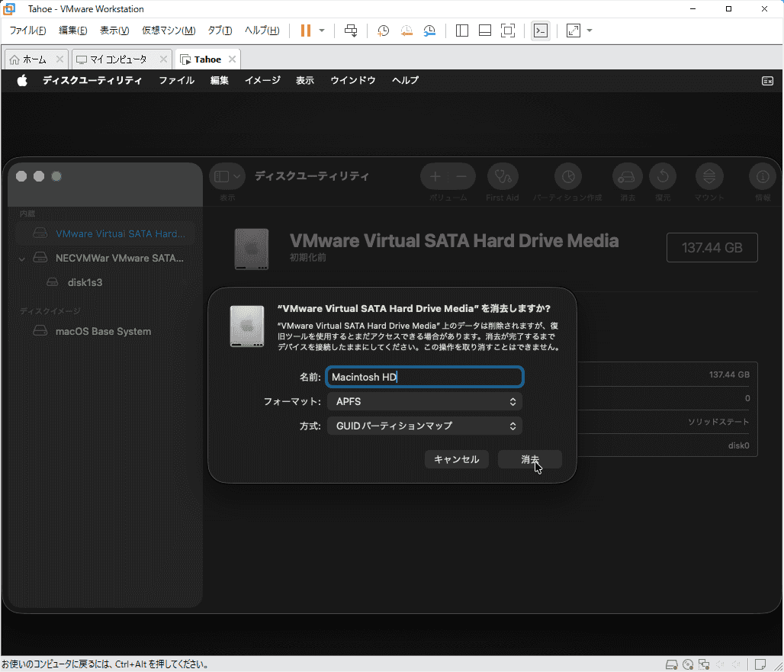Click the CD/DVD drive status bar icon

point(688,664)
